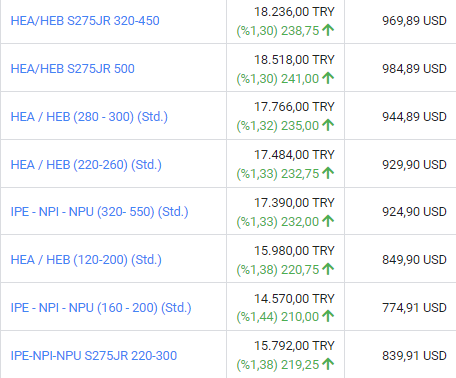Click the green up arrow beside 232,75
This screenshot has width=456, height=378.
coord(328,173)
